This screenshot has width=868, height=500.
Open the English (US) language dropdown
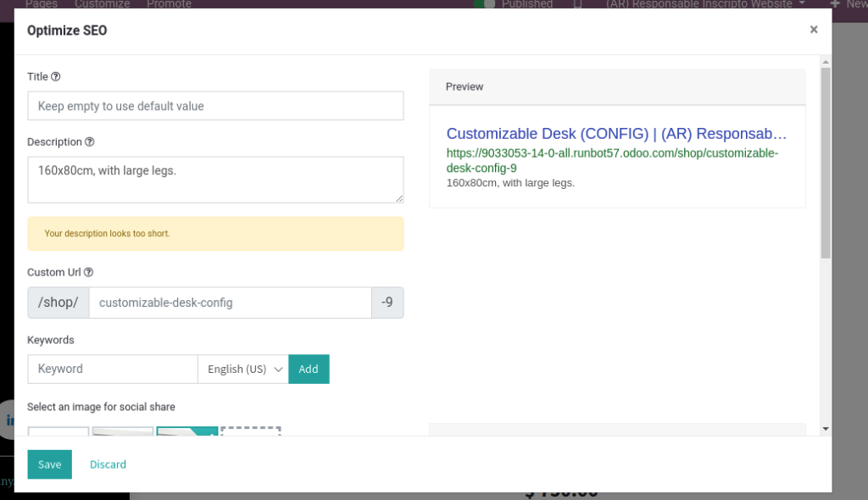tap(243, 369)
